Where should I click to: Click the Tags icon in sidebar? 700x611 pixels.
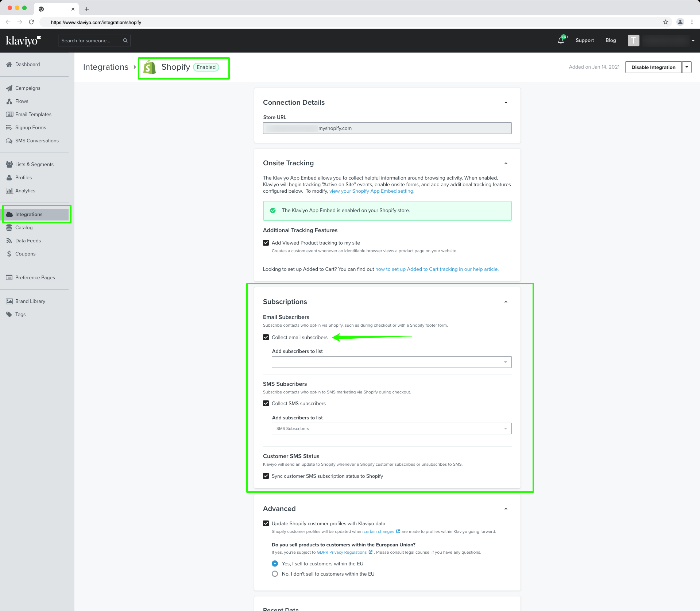click(x=9, y=314)
